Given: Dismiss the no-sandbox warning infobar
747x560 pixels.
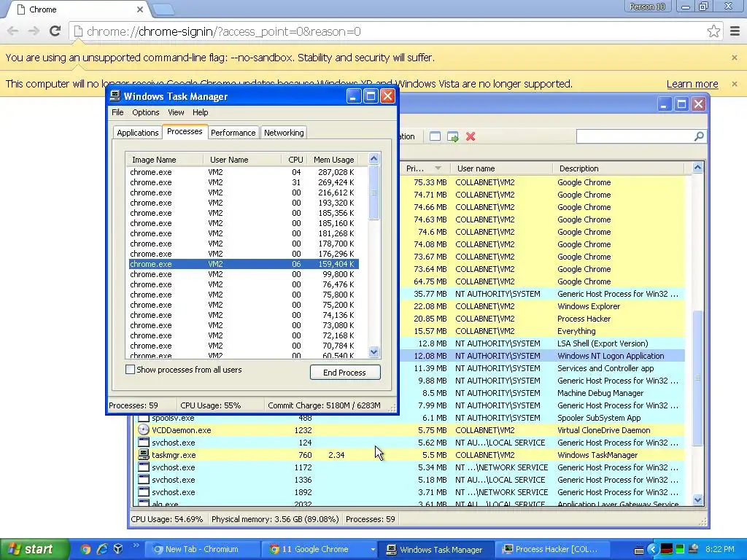Looking at the screenshot, I should 734,57.
